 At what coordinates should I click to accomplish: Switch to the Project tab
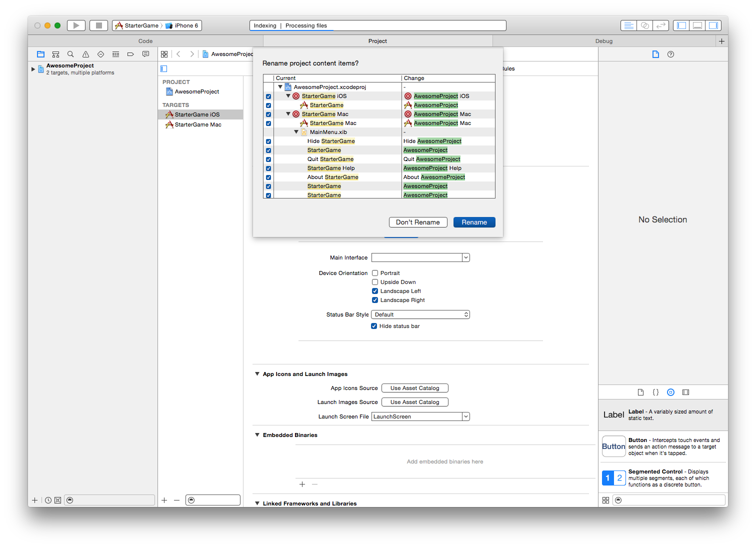point(377,41)
